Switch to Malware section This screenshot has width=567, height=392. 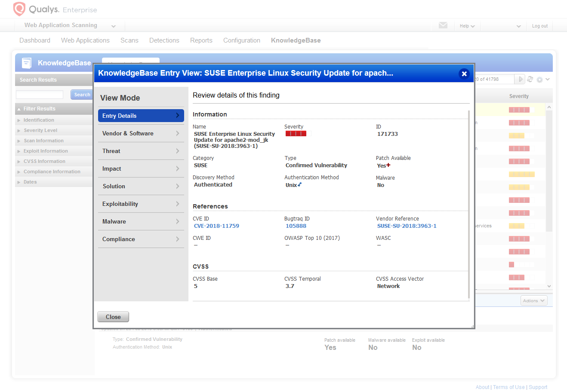pos(141,221)
